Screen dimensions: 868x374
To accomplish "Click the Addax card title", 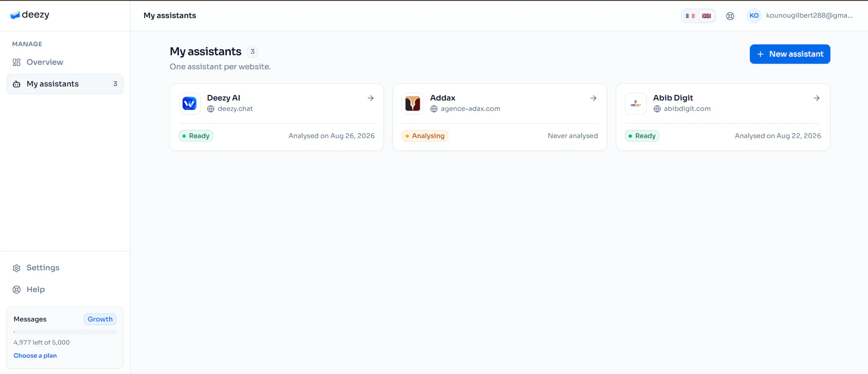I will click(443, 98).
